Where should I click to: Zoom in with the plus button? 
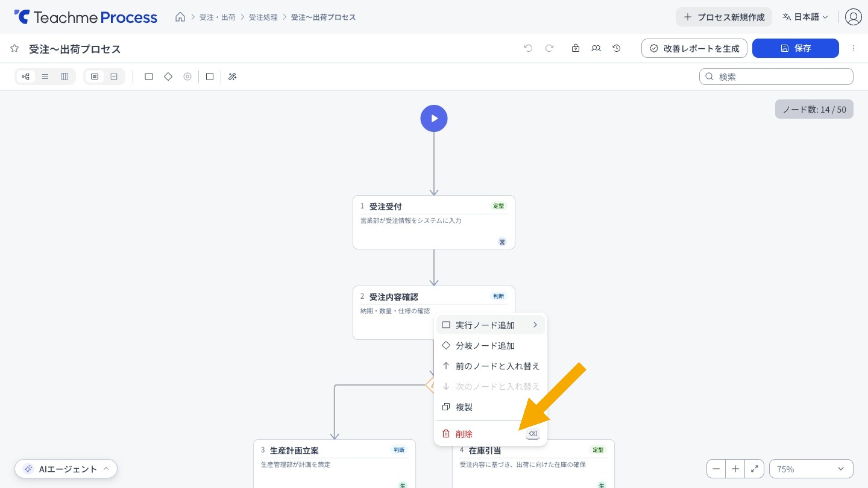pyautogui.click(x=735, y=469)
